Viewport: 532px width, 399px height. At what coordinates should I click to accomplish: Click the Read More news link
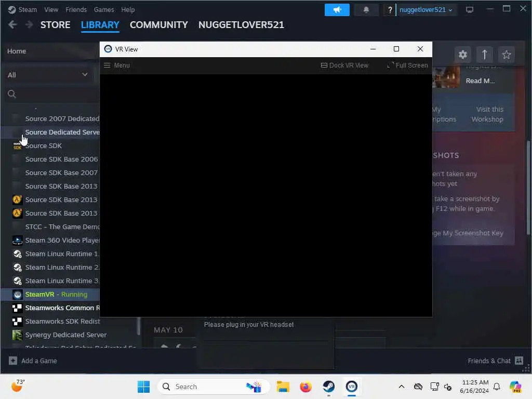[480, 81]
